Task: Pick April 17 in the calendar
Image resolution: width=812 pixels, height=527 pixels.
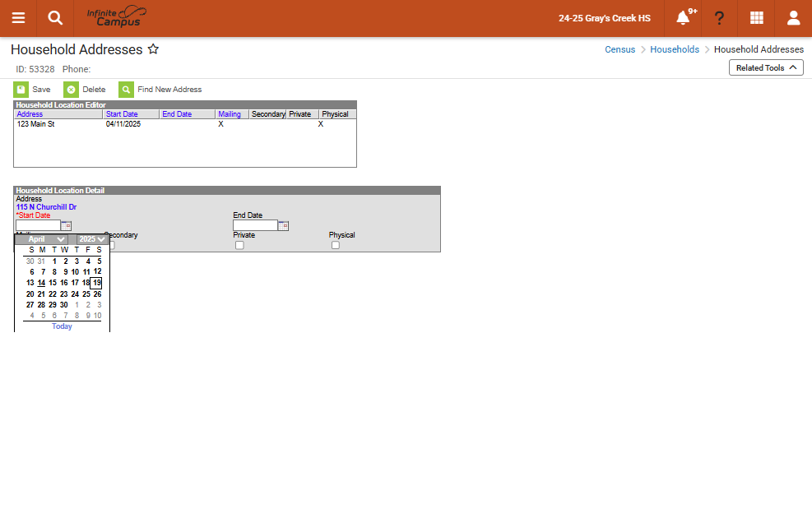Action: click(x=75, y=283)
